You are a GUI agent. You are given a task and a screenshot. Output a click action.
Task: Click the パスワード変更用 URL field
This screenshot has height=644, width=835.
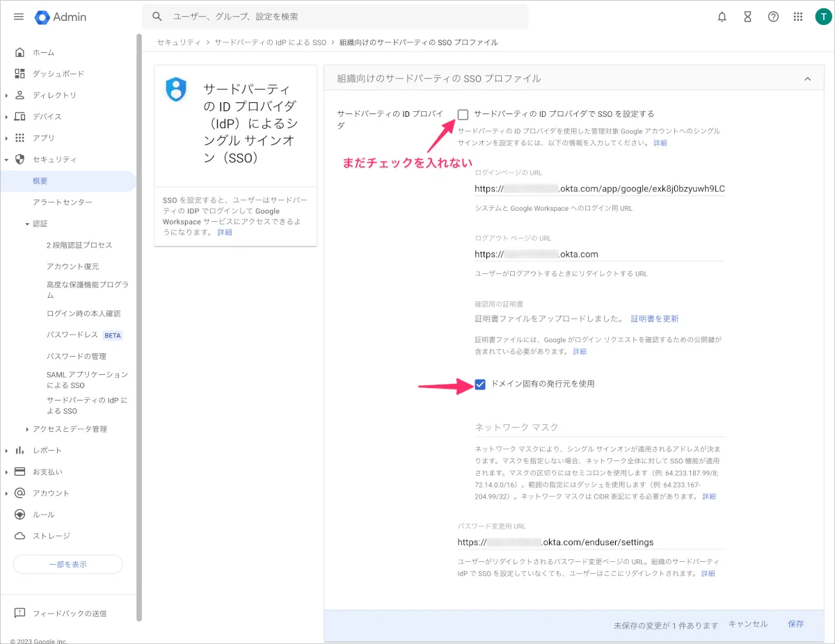tap(591, 542)
